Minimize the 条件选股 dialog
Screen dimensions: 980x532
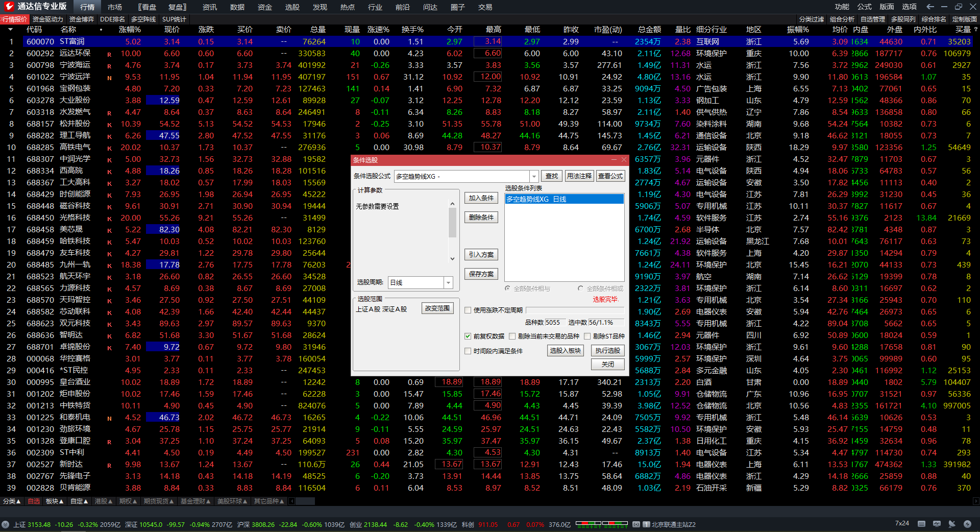pyautogui.click(x=614, y=160)
